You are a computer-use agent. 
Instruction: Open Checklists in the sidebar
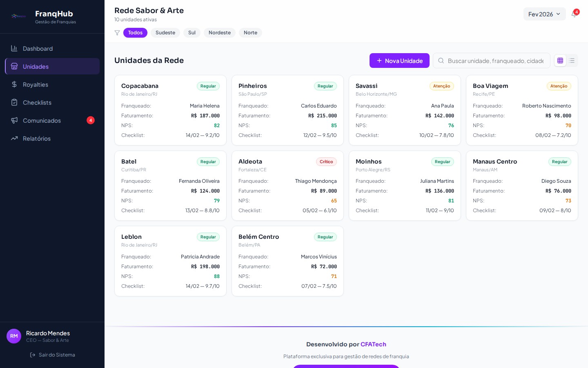pos(37,102)
